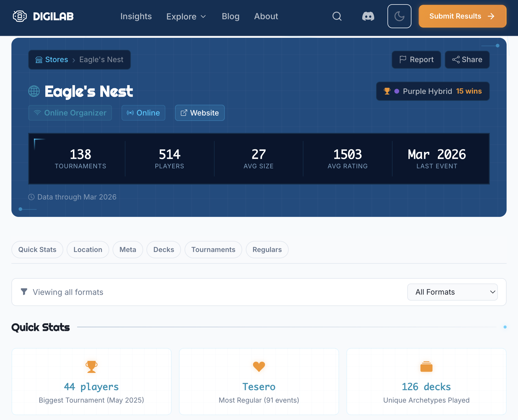The width and height of the screenshot is (518, 420).
Task: Click the Online Organizer tag
Action: 70,113
